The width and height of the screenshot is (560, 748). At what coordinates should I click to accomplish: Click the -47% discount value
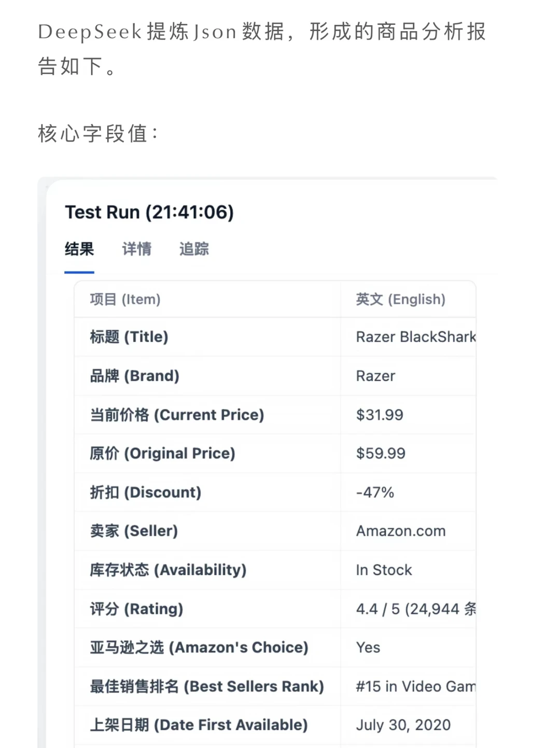(375, 492)
